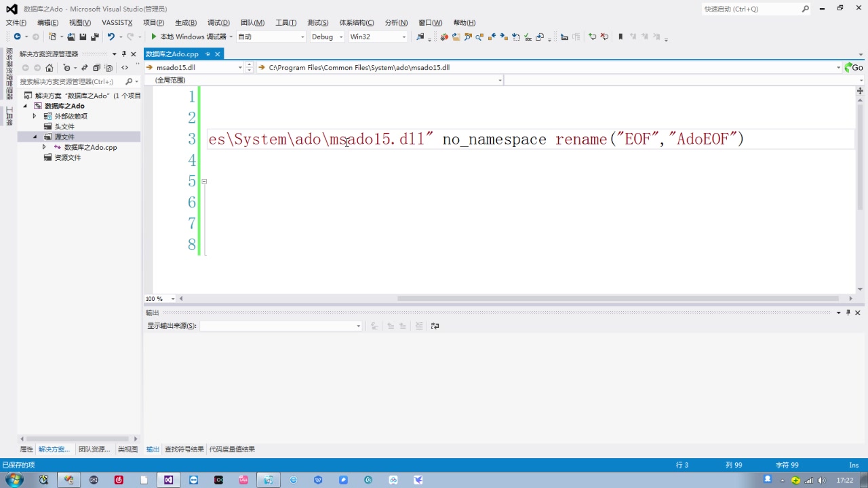This screenshot has width=868, height=488.
Task: Click the Visual Studio taskbar icon
Action: 168,480
